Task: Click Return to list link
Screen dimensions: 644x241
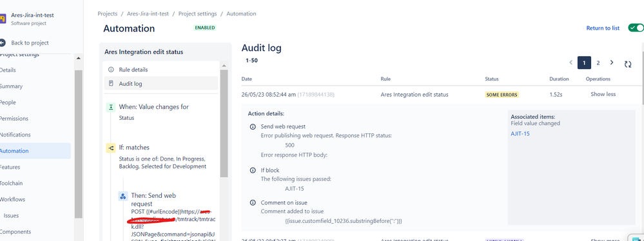Action: (x=603, y=28)
